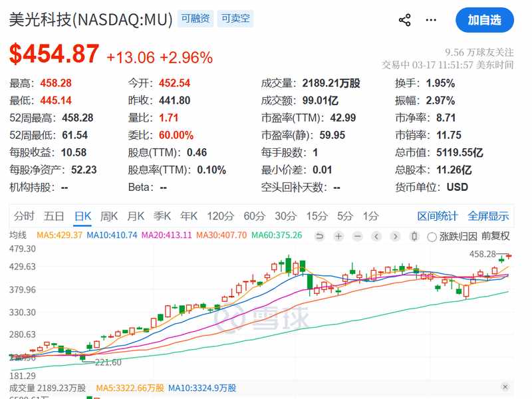Switch to the 周K weekly chart tab
Viewport: 532px width, 399px height.
(x=110, y=216)
